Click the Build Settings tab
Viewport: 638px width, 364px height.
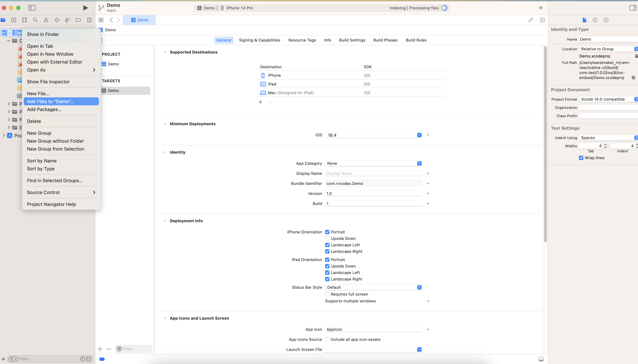click(x=352, y=40)
